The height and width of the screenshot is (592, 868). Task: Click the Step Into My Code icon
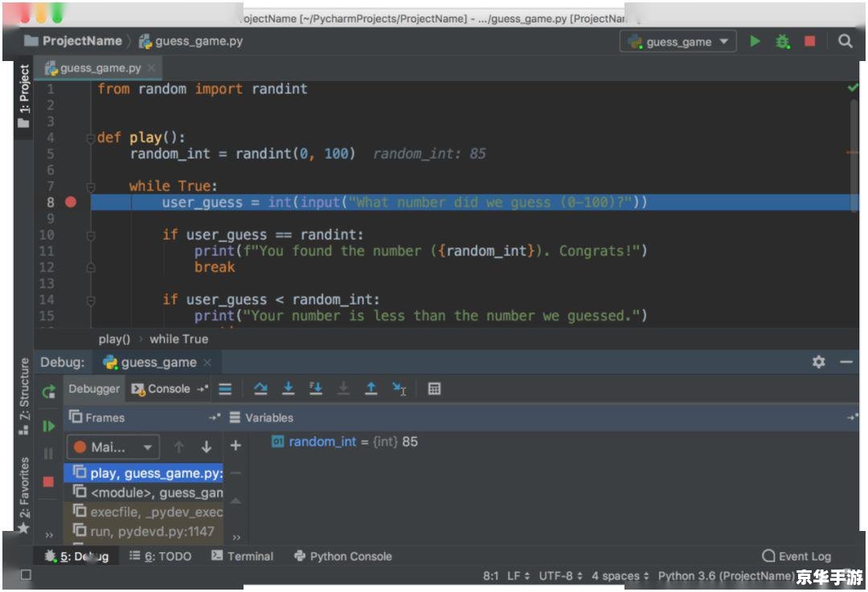[x=316, y=389]
